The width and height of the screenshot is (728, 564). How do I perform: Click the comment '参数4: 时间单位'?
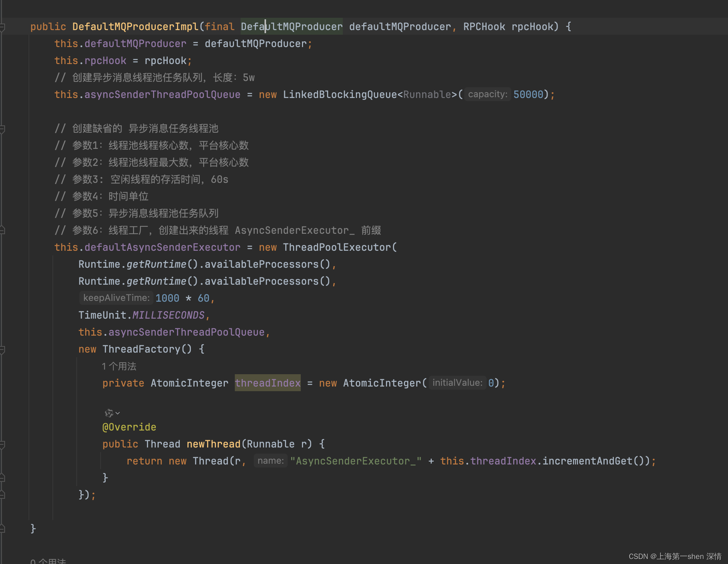[101, 196]
